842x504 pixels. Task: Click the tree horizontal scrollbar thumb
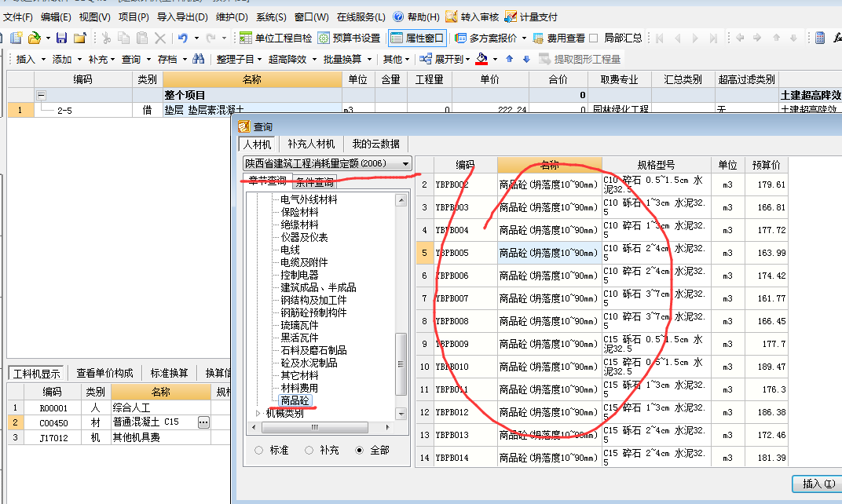click(x=315, y=427)
